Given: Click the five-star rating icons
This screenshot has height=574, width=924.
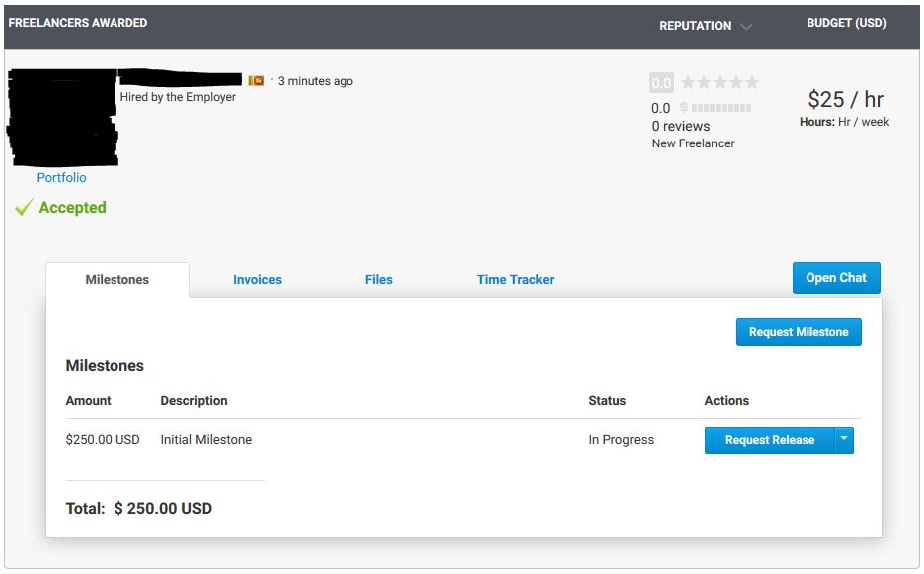Looking at the screenshot, I should tap(720, 82).
